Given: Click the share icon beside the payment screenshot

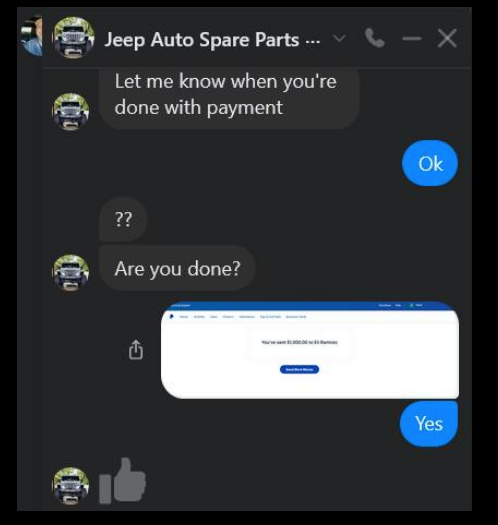Looking at the screenshot, I should [136, 350].
